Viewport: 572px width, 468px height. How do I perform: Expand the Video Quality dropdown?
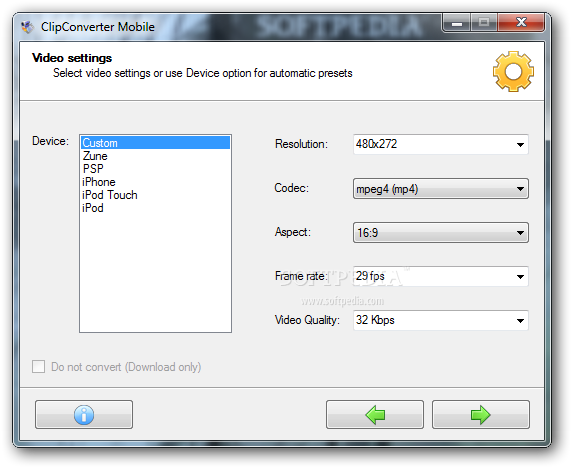(x=441, y=320)
